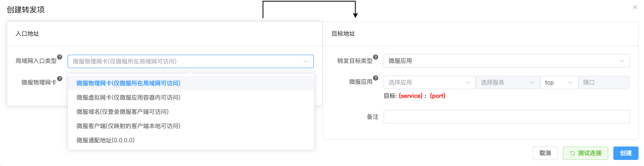644x166 pixels.
Task: Click the {service} placeholder text
Action: 410,96
